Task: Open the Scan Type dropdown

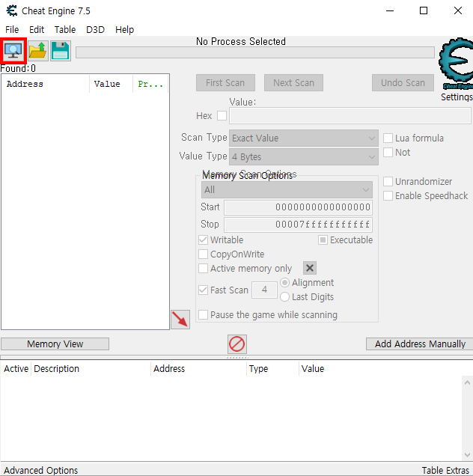Action: 304,138
